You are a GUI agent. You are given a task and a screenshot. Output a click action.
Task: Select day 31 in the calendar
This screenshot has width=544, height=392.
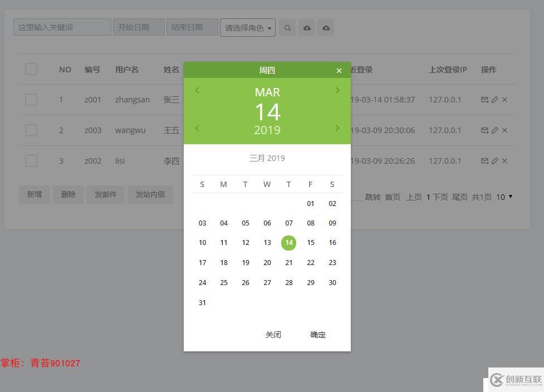pos(203,303)
